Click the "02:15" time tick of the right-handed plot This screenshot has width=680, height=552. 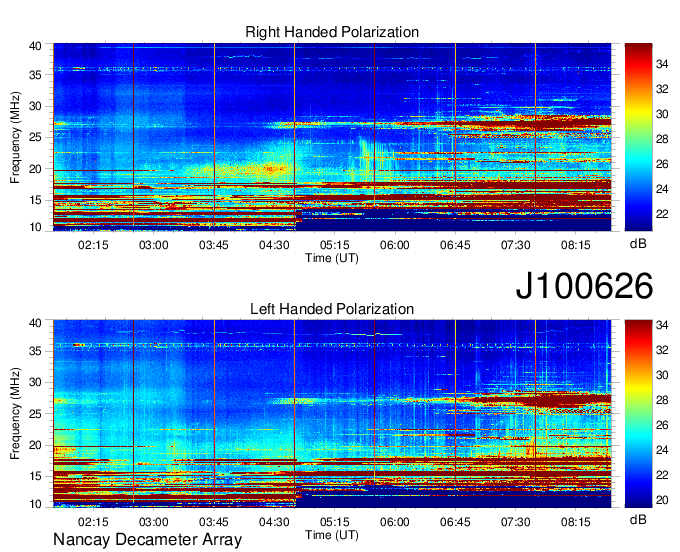(93, 245)
